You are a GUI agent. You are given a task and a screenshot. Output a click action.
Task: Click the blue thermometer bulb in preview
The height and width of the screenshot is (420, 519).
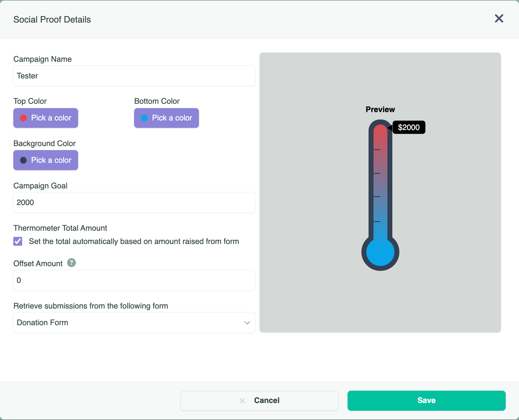pyautogui.click(x=380, y=252)
